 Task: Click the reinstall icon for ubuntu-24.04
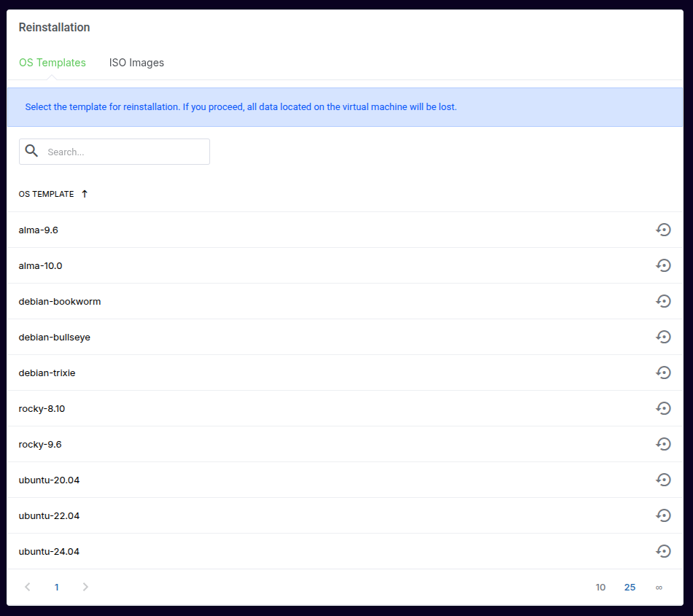click(663, 551)
